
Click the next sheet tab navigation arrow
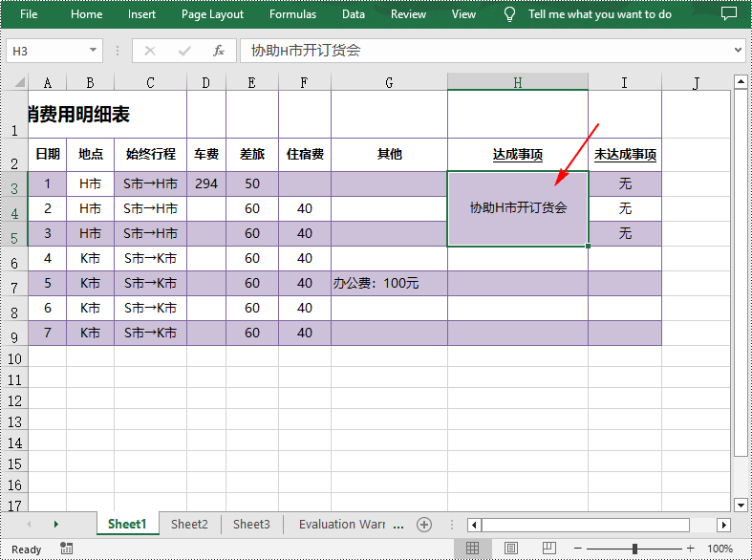(x=56, y=525)
